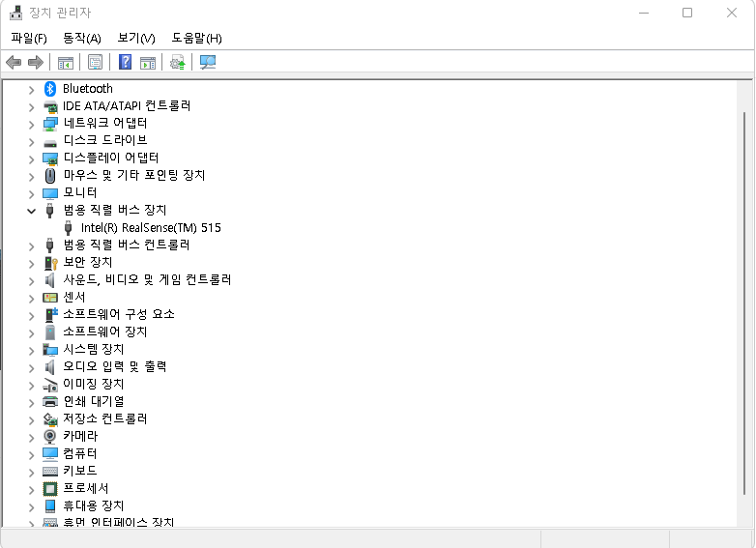Select the 보안 장치 label

(88, 262)
